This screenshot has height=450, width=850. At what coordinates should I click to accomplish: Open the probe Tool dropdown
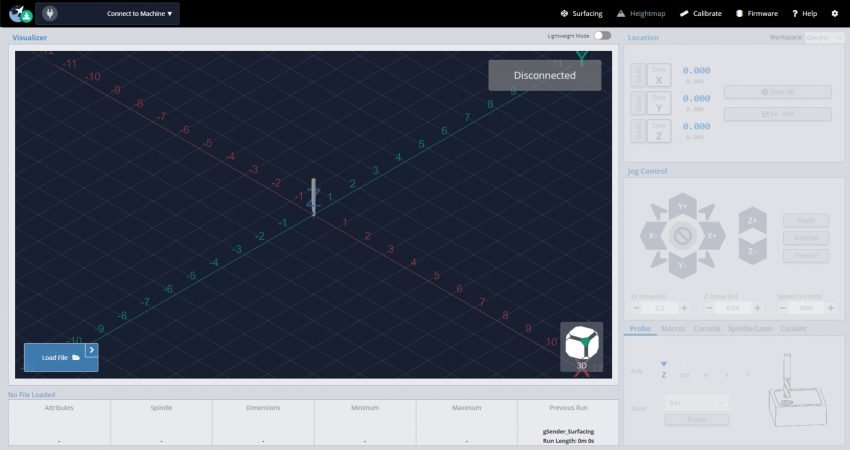697,403
